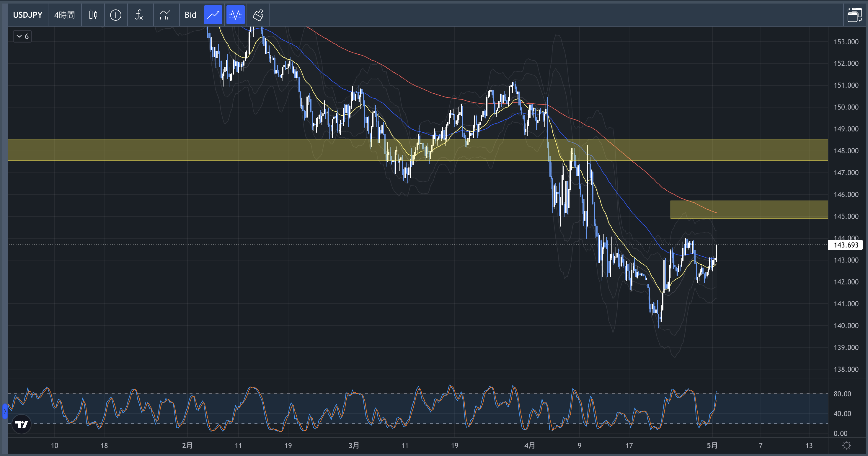
Task: Click the 141.000 price axis label
Action: pyautogui.click(x=846, y=304)
